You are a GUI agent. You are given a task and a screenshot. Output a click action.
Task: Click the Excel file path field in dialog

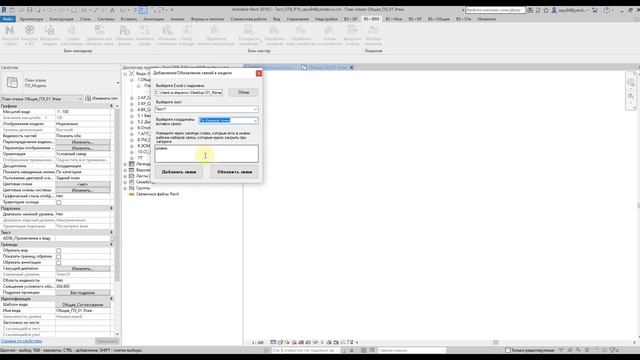(x=189, y=93)
